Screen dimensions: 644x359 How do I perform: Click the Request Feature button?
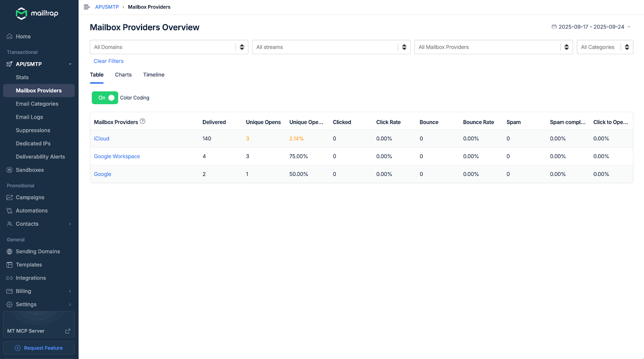coord(39,348)
